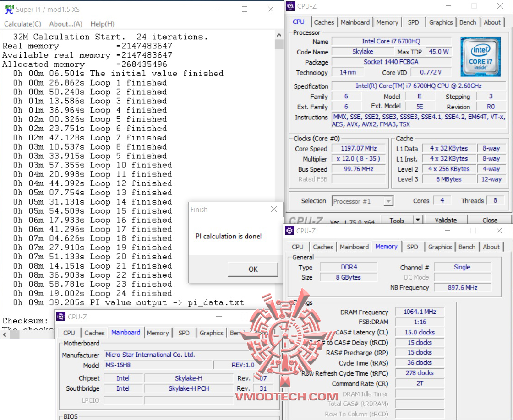Select SPD tab in the CPU-Z Memory window
The width and height of the screenshot is (513, 420).
(412, 247)
